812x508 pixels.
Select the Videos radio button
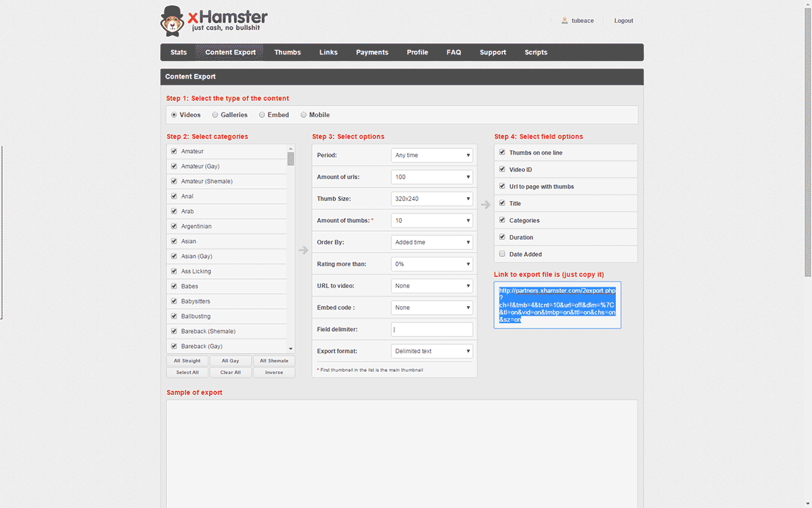pyautogui.click(x=174, y=115)
